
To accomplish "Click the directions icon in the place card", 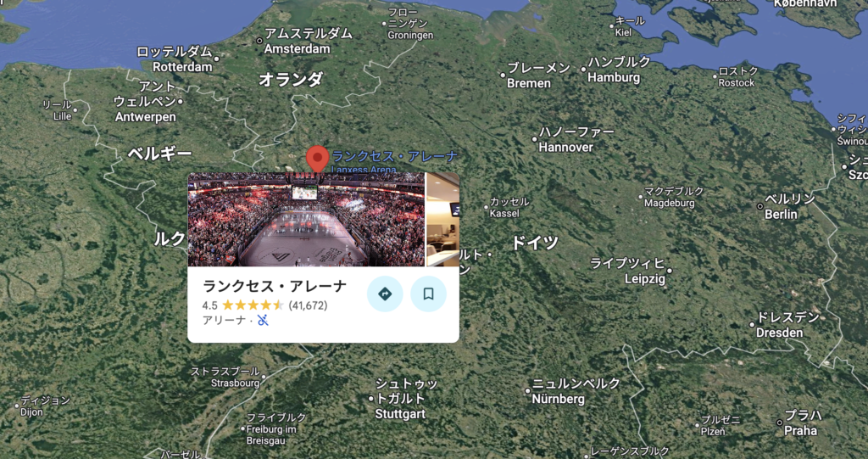I will point(385,294).
